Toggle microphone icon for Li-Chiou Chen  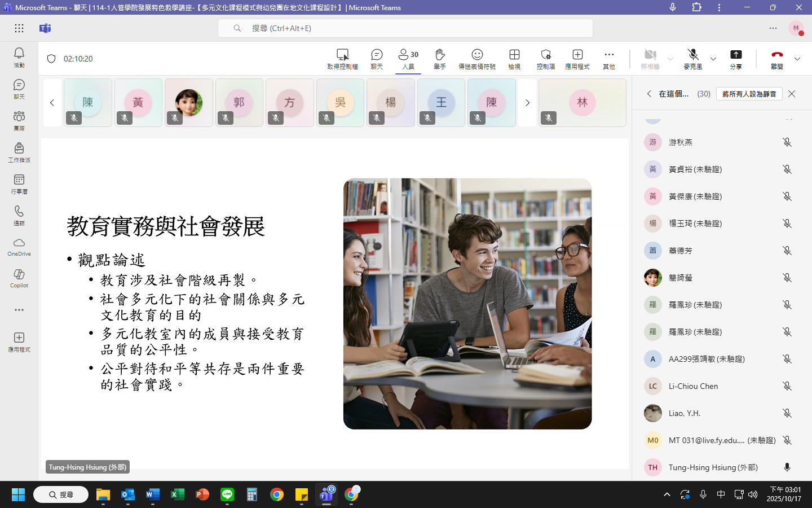pos(787,386)
